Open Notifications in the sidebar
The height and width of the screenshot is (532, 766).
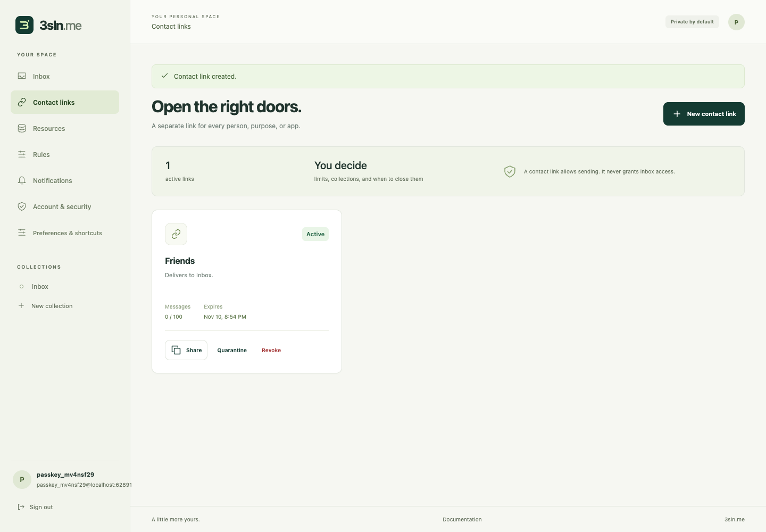click(65, 180)
